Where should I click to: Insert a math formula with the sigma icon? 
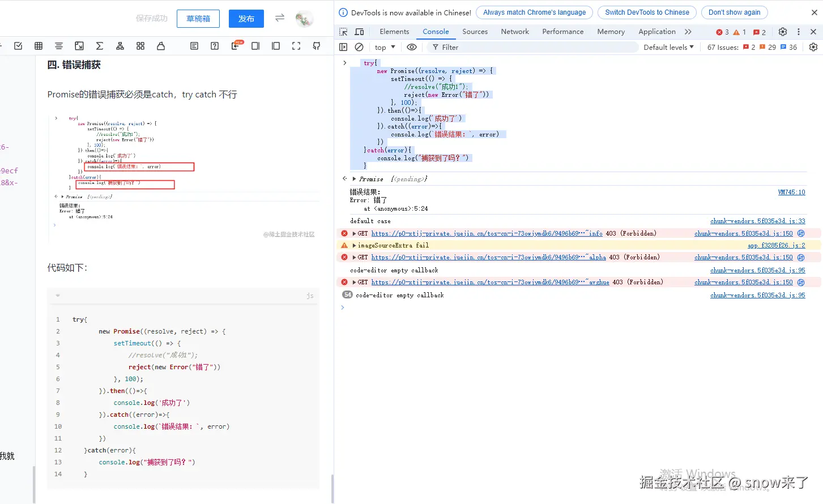[100, 46]
